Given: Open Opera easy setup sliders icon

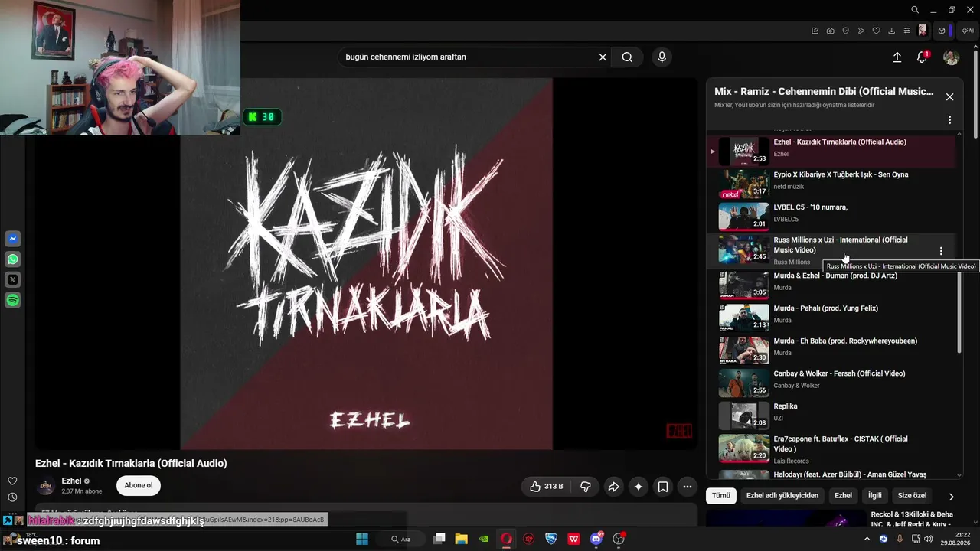Looking at the screenshot, I should coord(907,31).
